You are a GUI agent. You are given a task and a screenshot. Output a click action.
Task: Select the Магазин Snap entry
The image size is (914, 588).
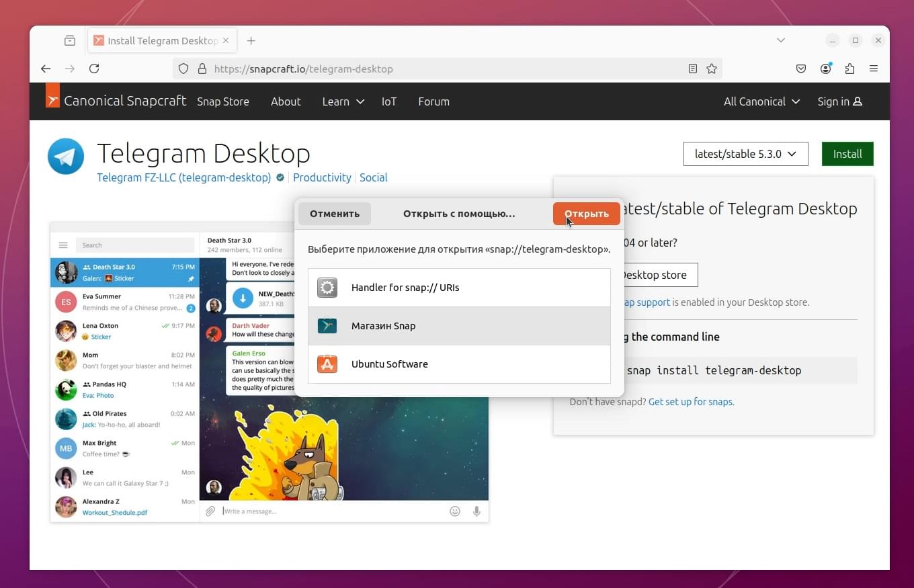pos(459,326)
